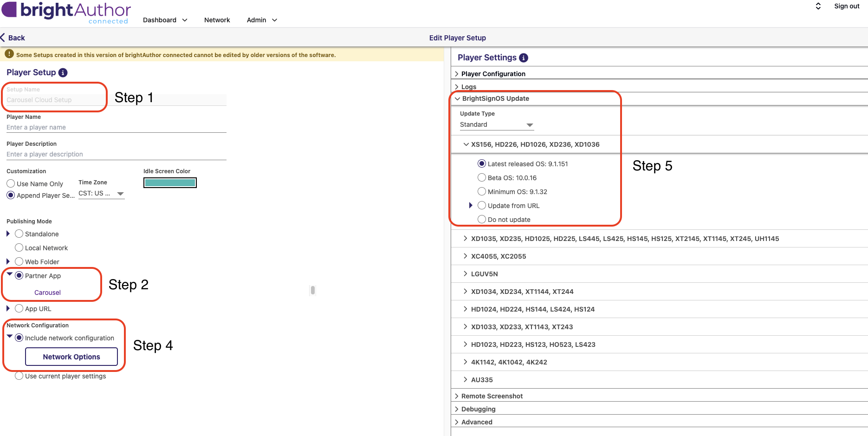Expand the AU335 model group
Viewport: 868px width, 436px height.
click(659, 380)
